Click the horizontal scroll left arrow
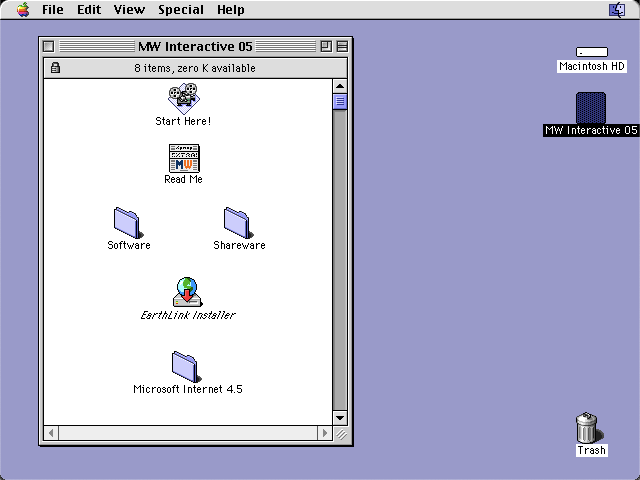The width and height of the screenshot is (640, 480). click(51, 433)
